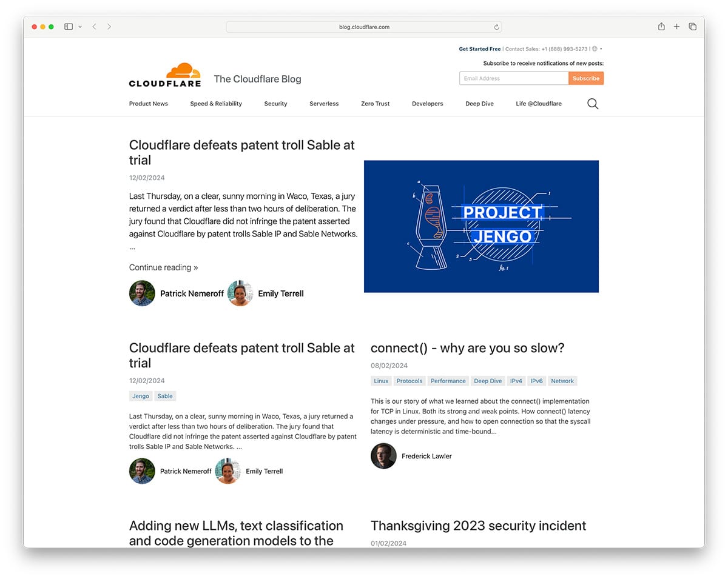This screenshot has height=579, width=728.
Task: Reload the page with refresh icon
Action: [x=496, y=27]
